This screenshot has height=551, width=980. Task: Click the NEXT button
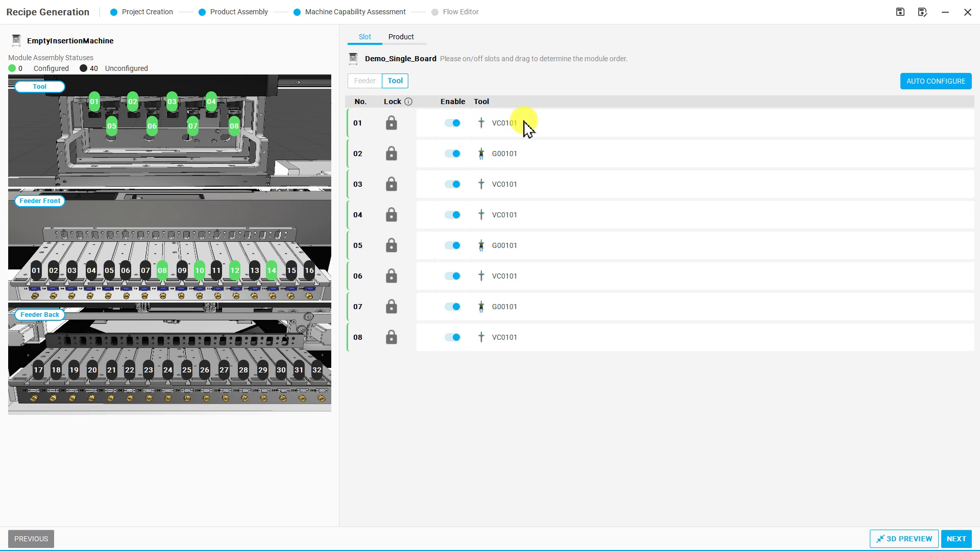pos(956,539)
